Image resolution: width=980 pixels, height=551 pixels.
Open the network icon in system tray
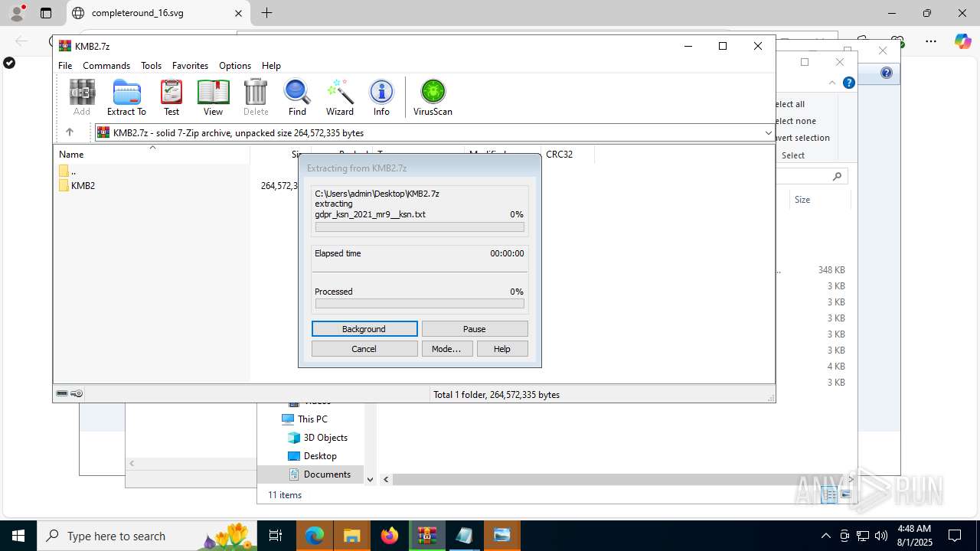pos(863,536)
